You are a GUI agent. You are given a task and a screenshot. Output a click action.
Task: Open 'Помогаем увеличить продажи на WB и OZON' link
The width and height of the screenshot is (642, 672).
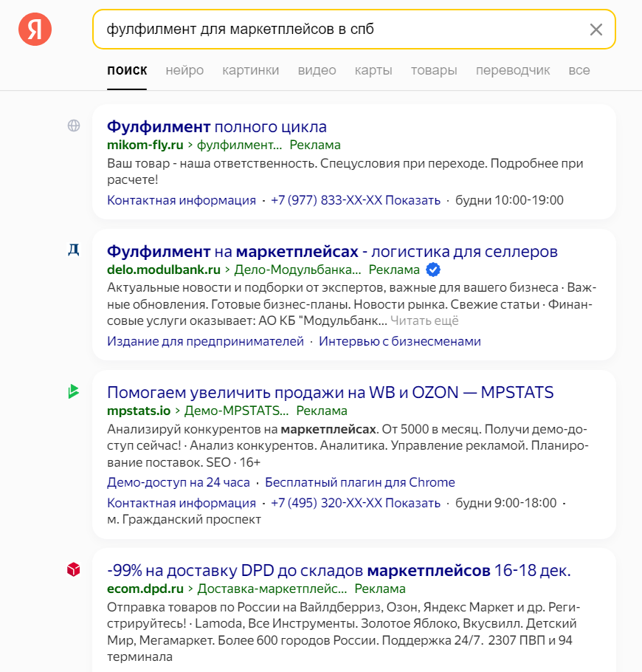click(x=330, y=392)
